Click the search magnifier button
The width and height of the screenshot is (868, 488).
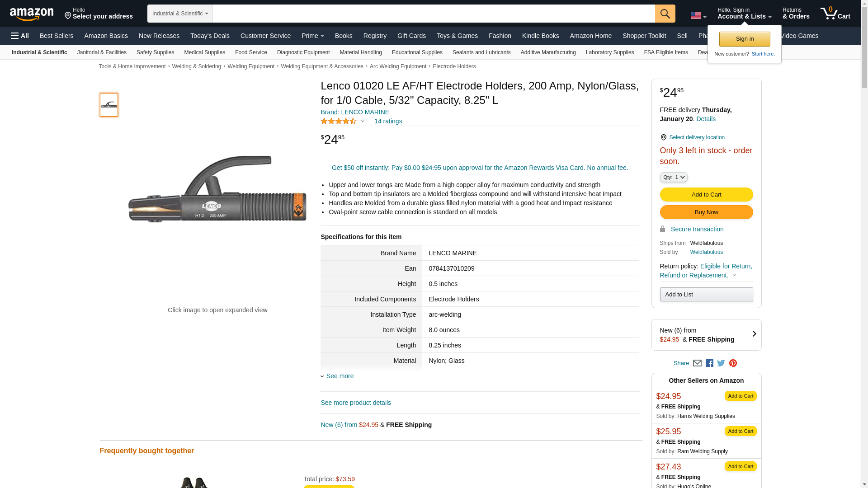click(x=665, y=14)
